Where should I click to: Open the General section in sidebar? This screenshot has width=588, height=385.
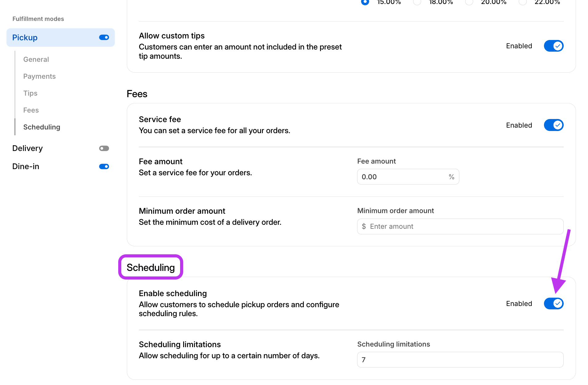[36, 59]
